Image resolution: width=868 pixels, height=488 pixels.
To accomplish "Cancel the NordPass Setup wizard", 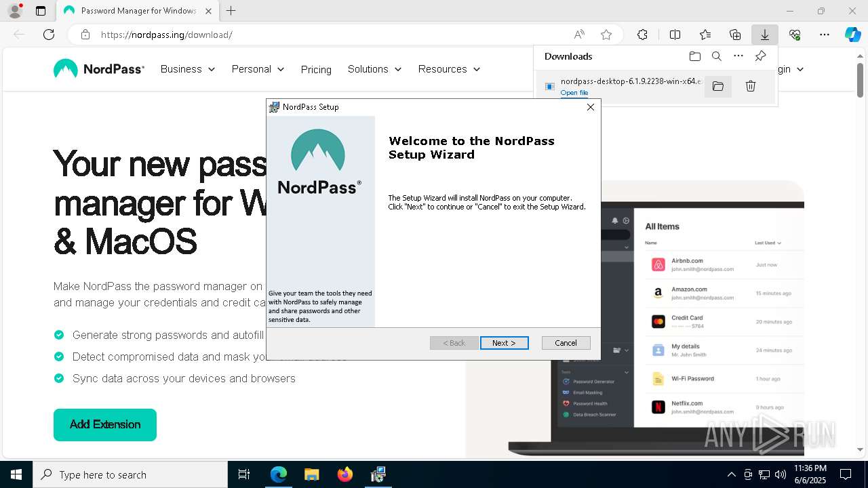I will [x=566, y=343].
